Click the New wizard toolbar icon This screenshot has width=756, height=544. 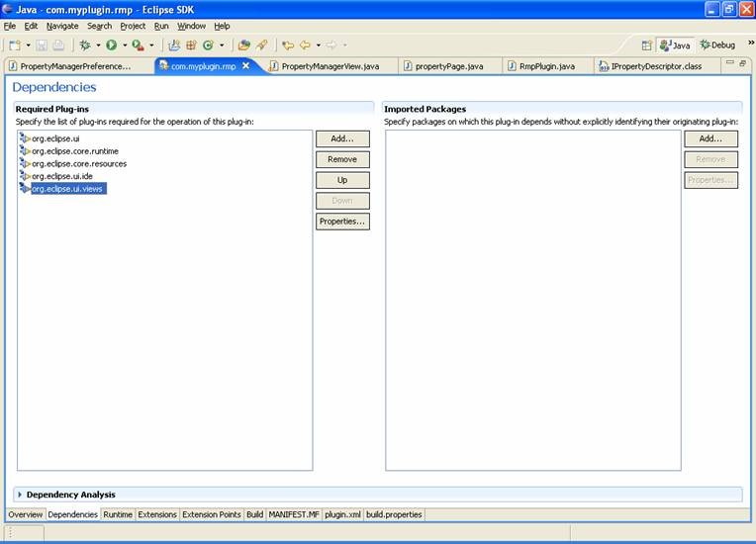15,45
